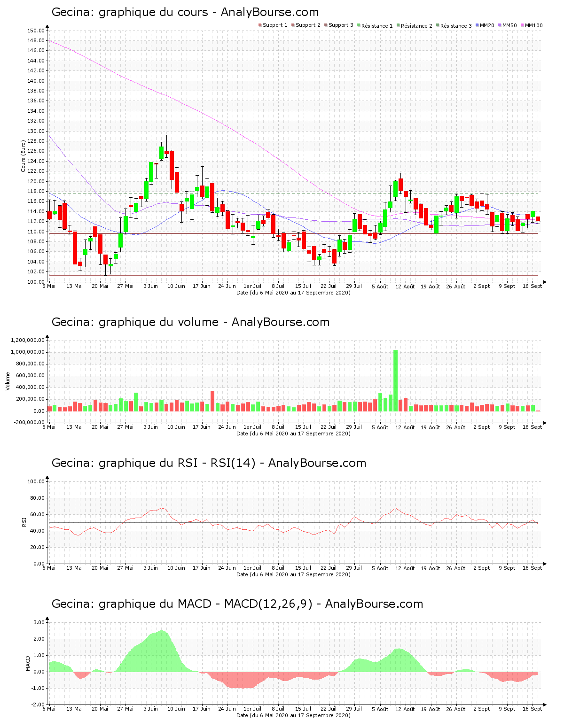Click the 150.00 value on price axis

(x=36, y=31)
